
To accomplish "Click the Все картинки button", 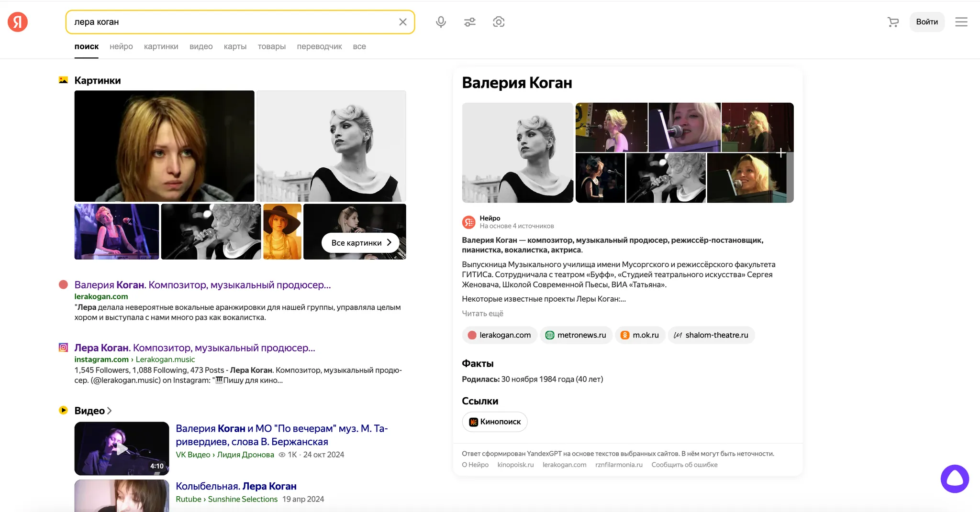I will [x=360, y=243].
